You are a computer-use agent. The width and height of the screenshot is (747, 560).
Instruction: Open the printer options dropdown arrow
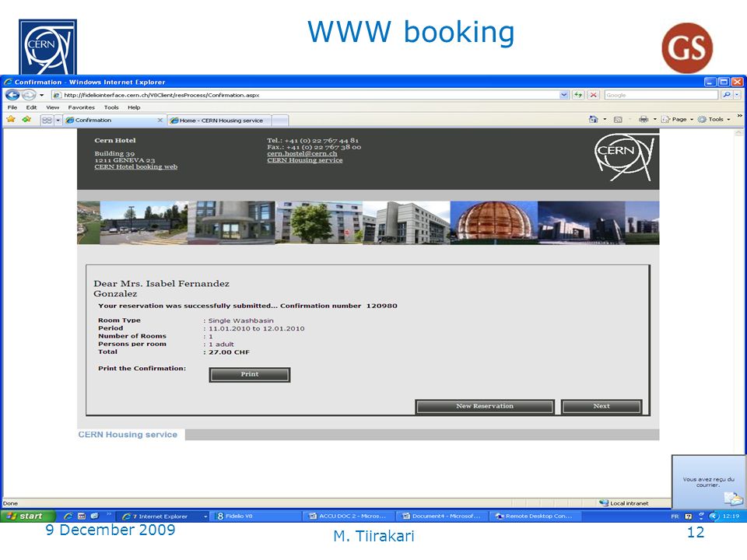[654, 120]
